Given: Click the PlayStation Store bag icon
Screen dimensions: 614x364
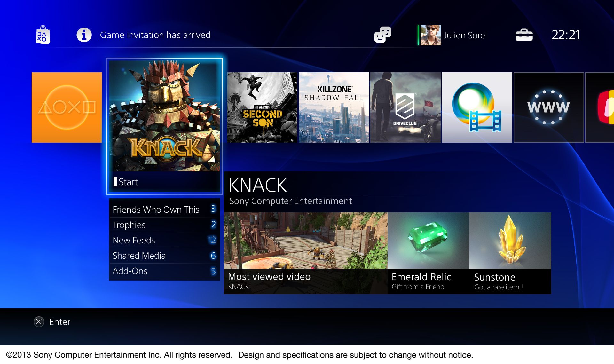Looking at the screenshot, I should click(43, 35).
